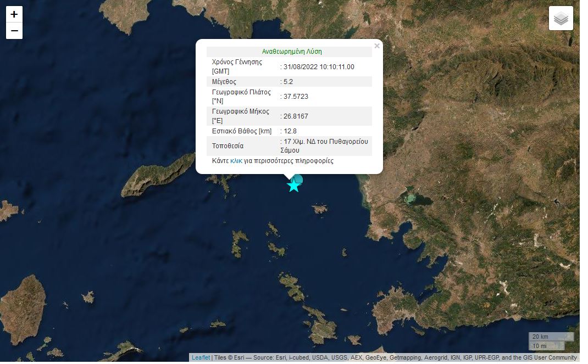Click the magnitude value 5.2
Viewport: 588px width, 364px height.
click(288, 81)
